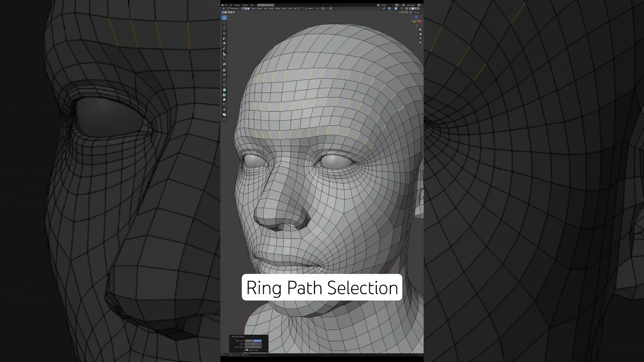Select the Extrude Region tool
644x362 pixels.
[x=224, y=64]
